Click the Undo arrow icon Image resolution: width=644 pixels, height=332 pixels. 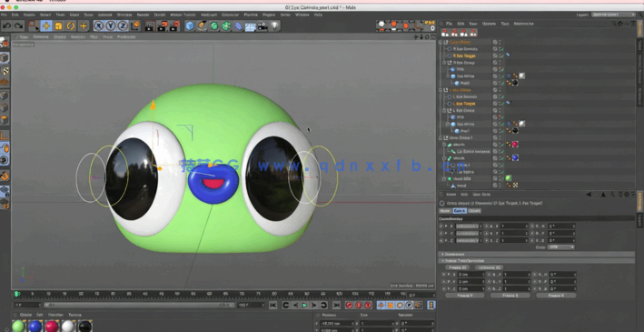[6, 25]
